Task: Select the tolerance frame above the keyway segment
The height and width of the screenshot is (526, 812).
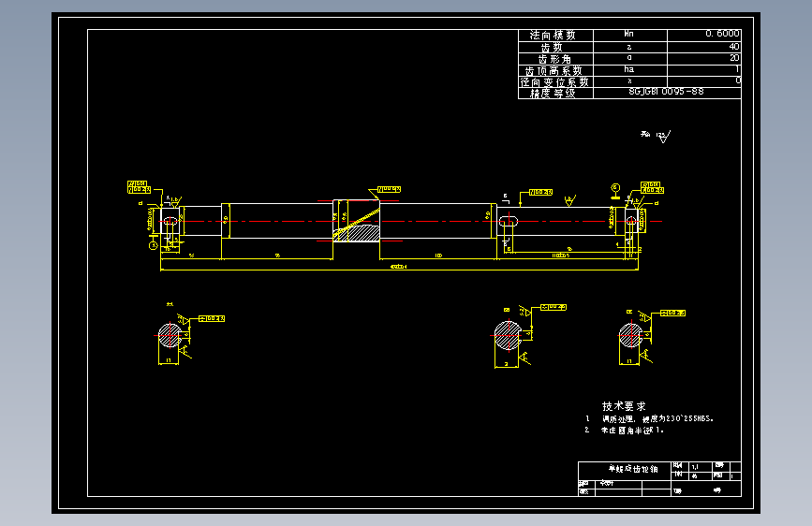Action: pos(540,193)
